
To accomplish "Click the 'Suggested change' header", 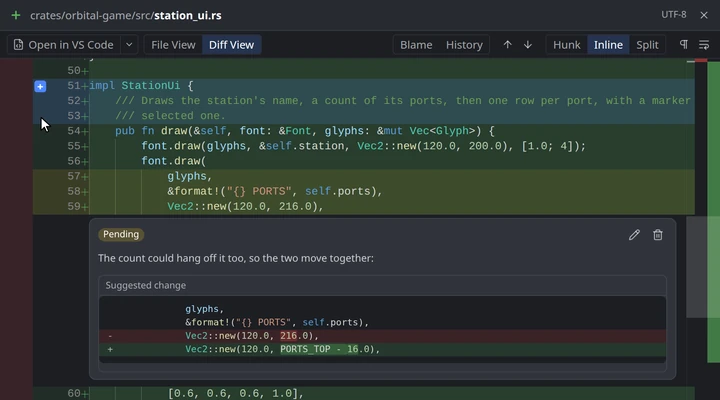I will (146, 285).
